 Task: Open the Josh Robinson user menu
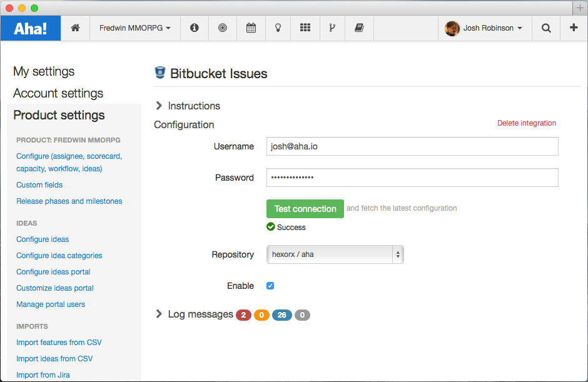point(485,28)
